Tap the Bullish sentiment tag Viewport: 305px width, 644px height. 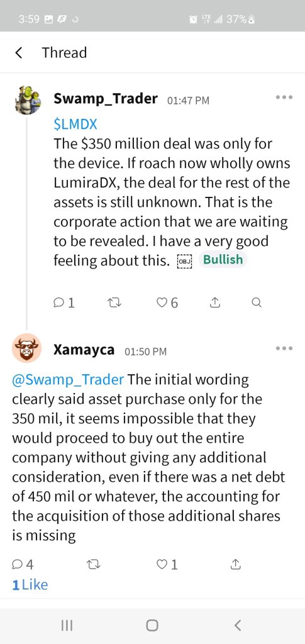coord(223,260)
